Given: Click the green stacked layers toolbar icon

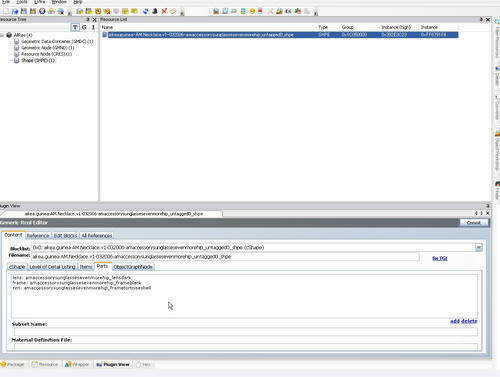Looking at the screenshot, I should point(243,11).
